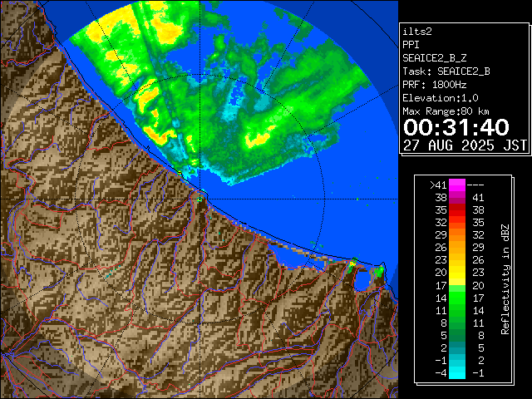Click the Max Range:80 km text
This screenshot has width=532, height=399.
[x=446, y=111]
